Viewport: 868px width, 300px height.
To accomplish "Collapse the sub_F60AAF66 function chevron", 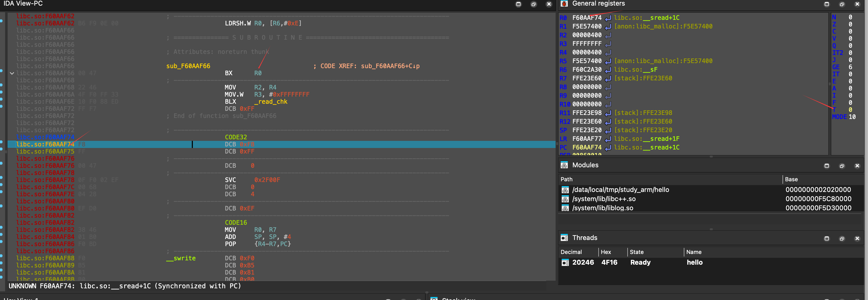I will point(12,73).
